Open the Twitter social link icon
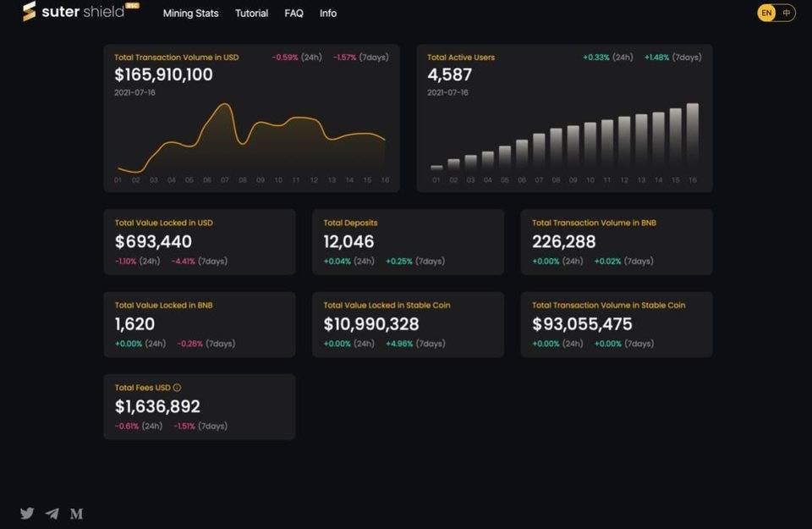Image resolution: width=812 pixels, height=529 pixels. click(x=27, y=513)
